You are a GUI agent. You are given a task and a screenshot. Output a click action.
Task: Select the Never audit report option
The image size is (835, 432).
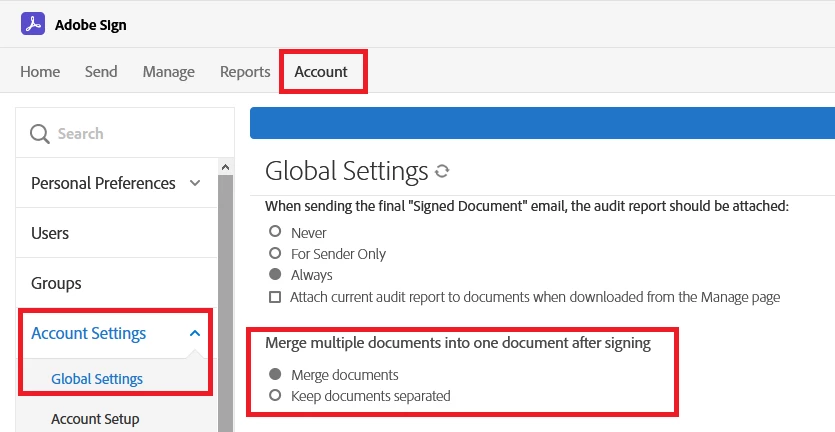(275, 232)
